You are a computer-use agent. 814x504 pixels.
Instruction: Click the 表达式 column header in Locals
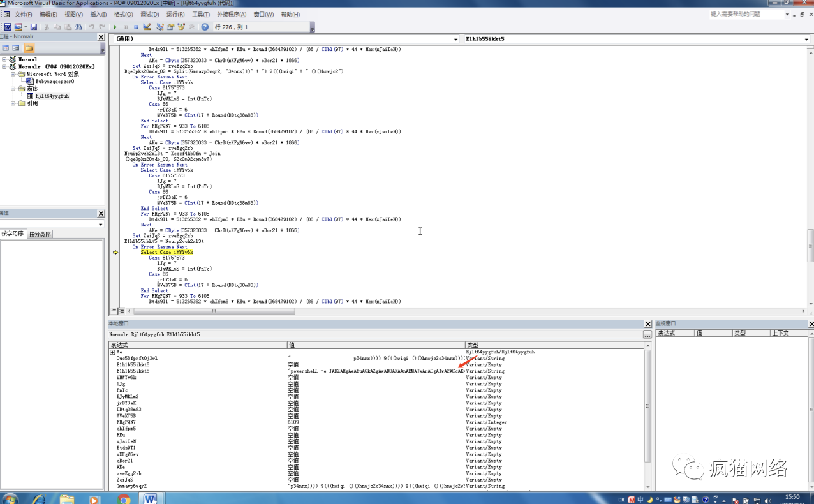[x=198, y=345]
